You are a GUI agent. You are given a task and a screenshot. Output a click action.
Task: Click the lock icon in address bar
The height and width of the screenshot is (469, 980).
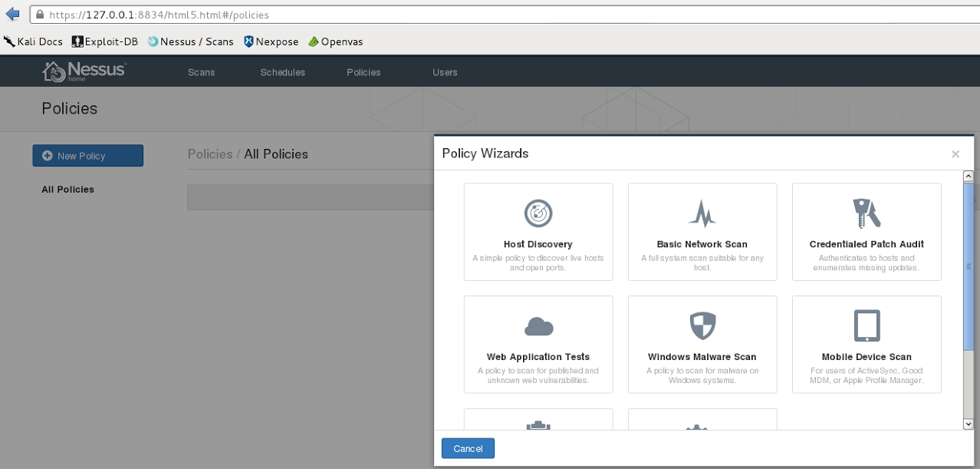point(40,15)
